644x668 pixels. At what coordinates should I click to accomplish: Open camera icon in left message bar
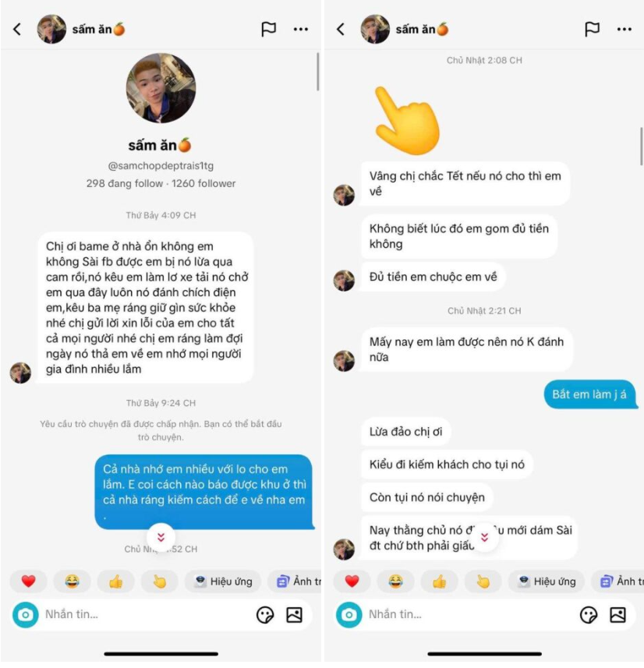[x=26, y=615]
